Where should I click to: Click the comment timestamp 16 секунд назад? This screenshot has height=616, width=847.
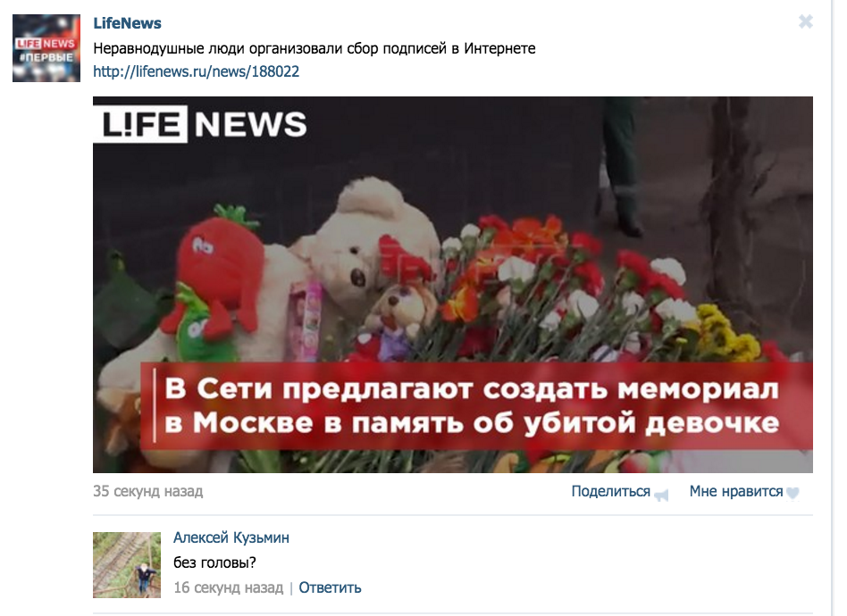point(228,587)
